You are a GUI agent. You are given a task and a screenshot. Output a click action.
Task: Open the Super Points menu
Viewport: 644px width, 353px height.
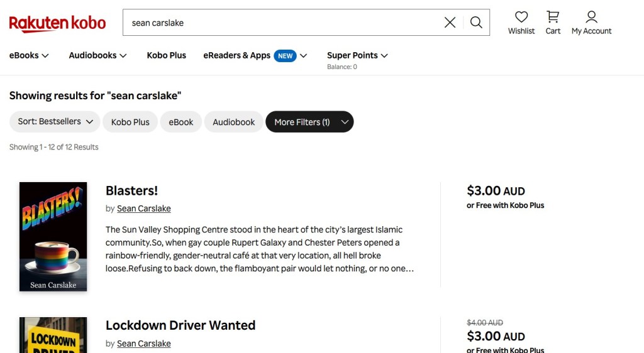(357, 55)
